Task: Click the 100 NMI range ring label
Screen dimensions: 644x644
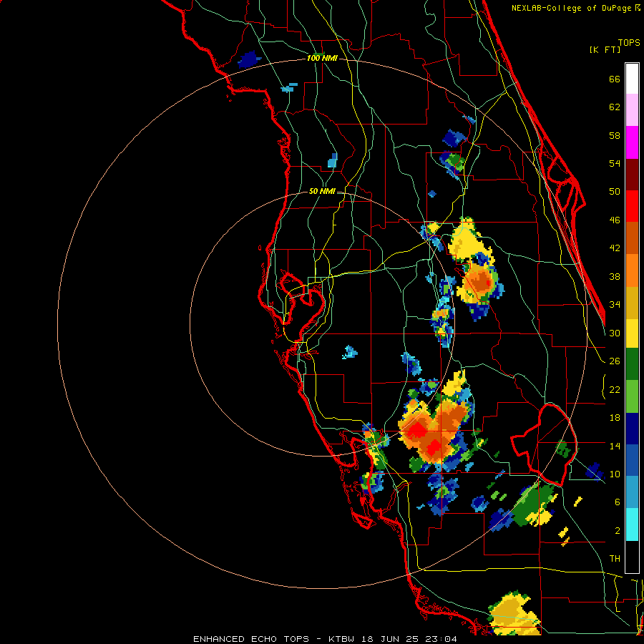Action: 322,58
